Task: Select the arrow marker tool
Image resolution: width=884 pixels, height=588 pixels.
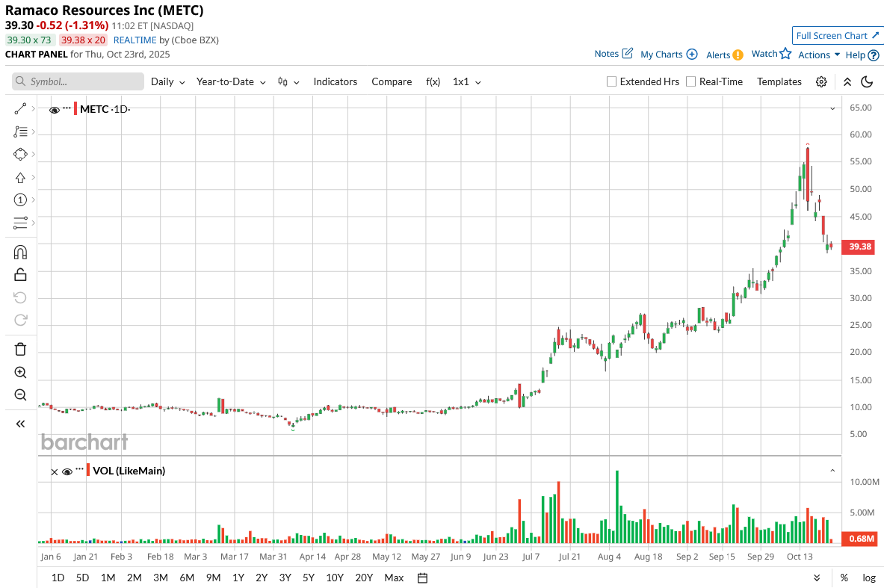Action: [x=20, y=178]
